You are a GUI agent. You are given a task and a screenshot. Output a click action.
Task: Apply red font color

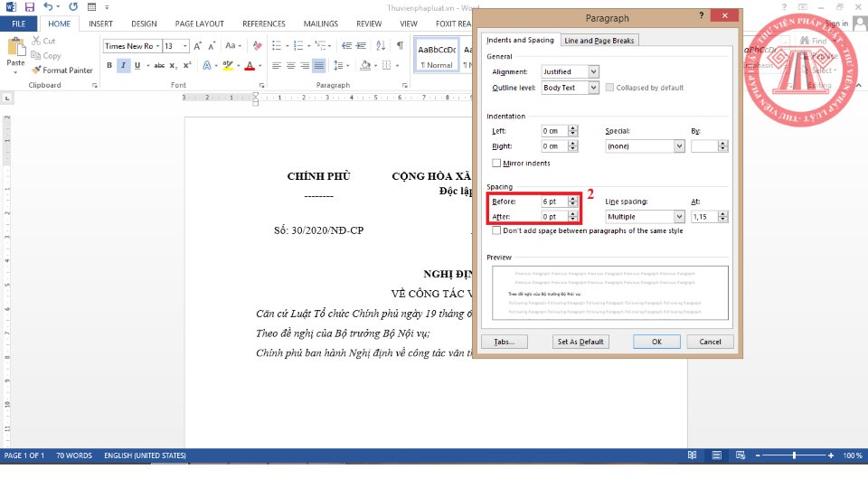pyautogui.click(x=250, y=65)
